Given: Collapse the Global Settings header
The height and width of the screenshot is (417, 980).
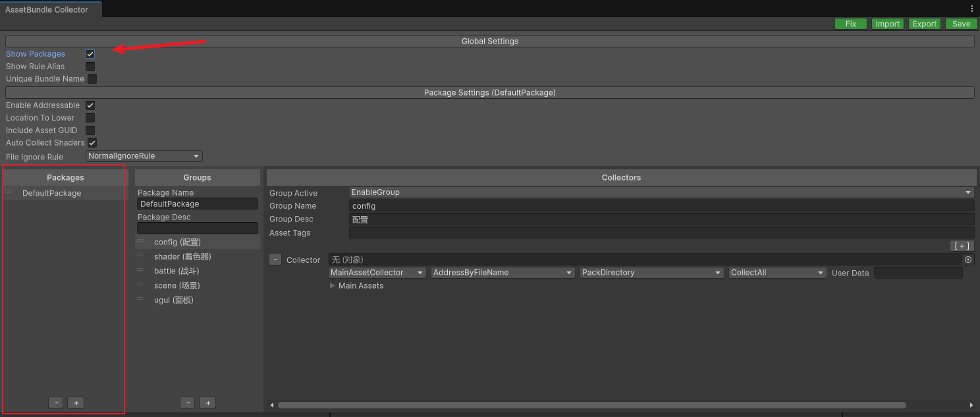Looking at the screenshot, I should (x=489, y=41).
